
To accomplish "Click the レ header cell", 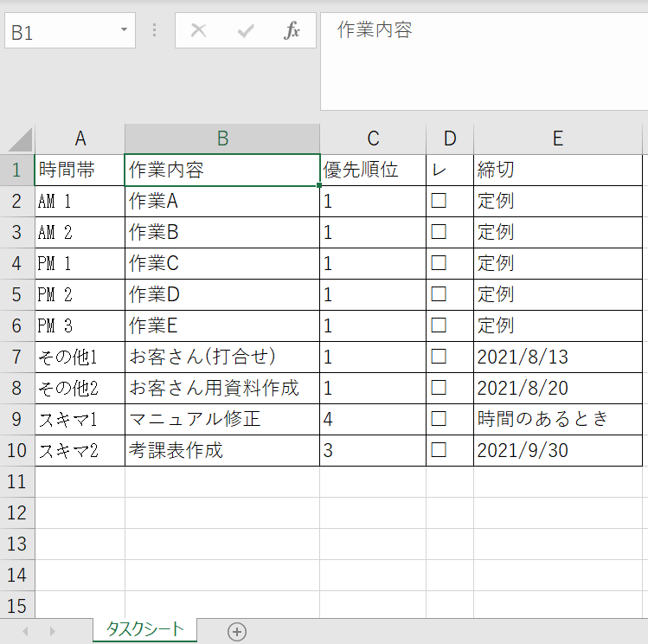I will pyautogui.click(x=450, y=170).
